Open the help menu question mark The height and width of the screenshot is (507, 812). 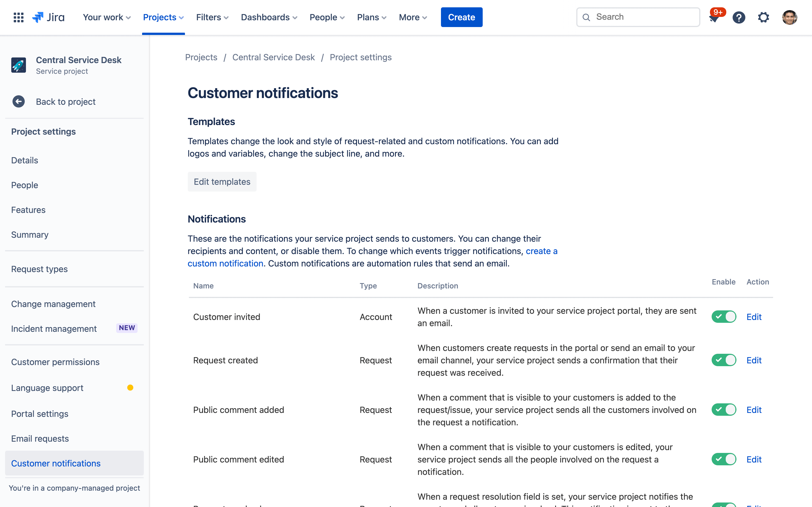[x=738, y=17]
